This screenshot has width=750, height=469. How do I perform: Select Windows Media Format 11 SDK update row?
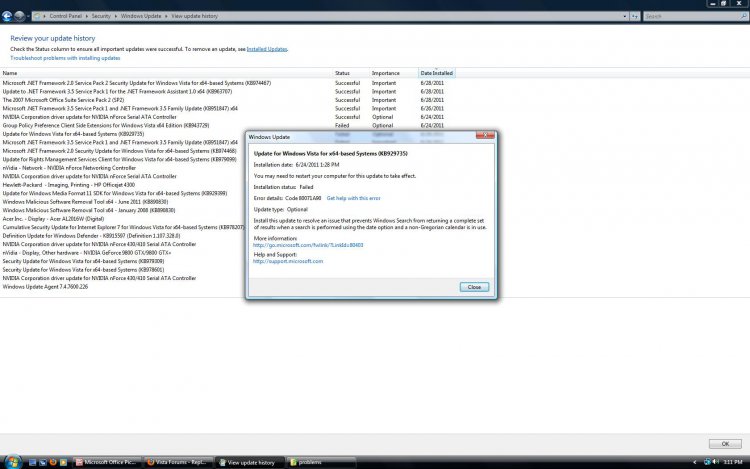click(115, 194)
